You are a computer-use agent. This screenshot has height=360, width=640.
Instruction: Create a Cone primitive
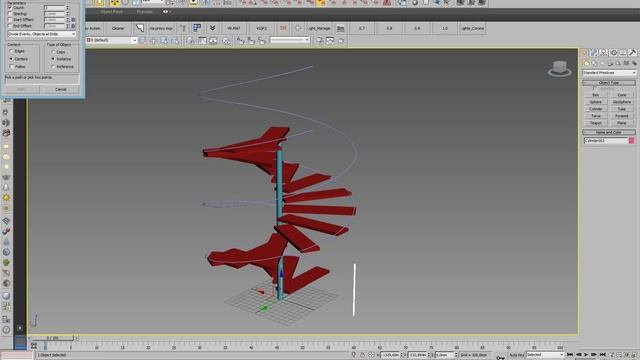[x=622, y=95]
